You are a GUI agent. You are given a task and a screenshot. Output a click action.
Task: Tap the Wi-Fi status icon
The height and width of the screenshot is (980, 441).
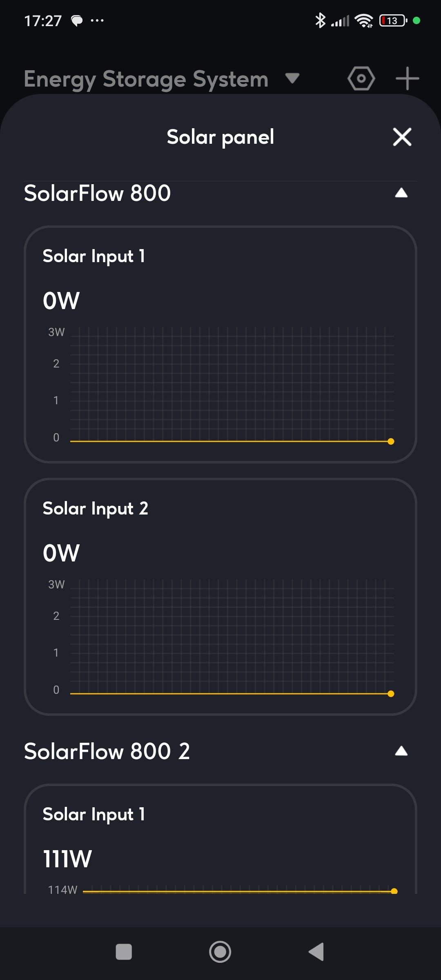(364, 20)
